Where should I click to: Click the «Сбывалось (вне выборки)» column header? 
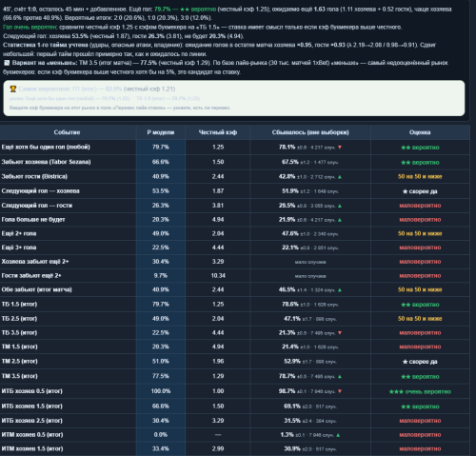[310, 132]
